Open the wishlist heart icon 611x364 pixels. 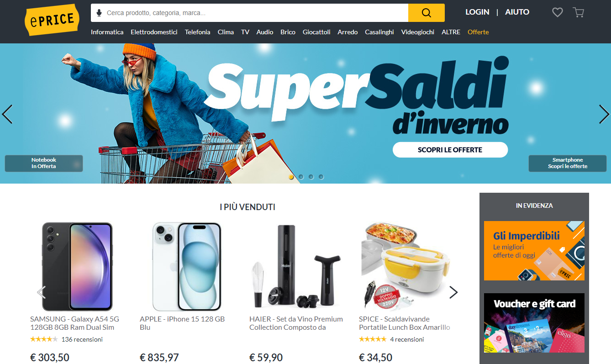tap(558, 12)
